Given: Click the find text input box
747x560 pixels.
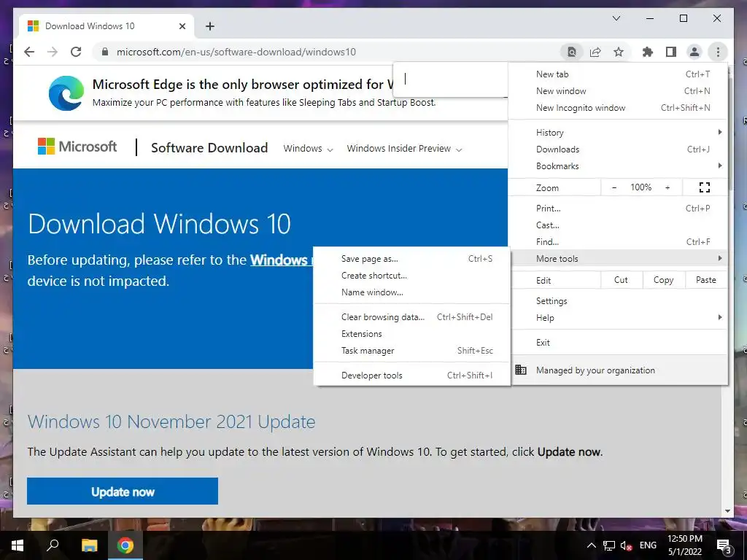Looking at the screenshot, I should (450, 79).
